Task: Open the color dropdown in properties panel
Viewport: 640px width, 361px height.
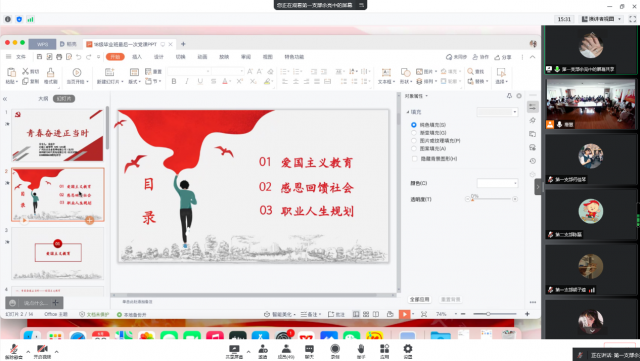Action: 497,183
